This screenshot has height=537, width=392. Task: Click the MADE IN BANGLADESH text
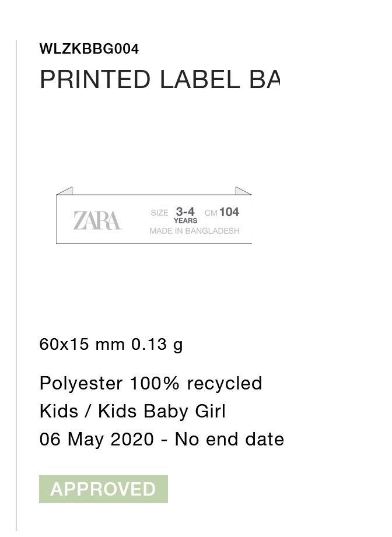click(194, 231)
